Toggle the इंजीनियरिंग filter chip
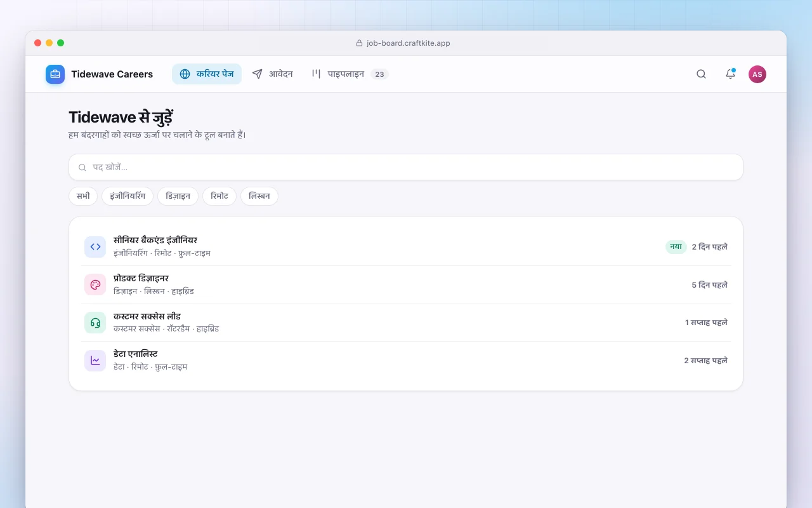The height and width of the screenshot is (508, 812). pos(128,196)
